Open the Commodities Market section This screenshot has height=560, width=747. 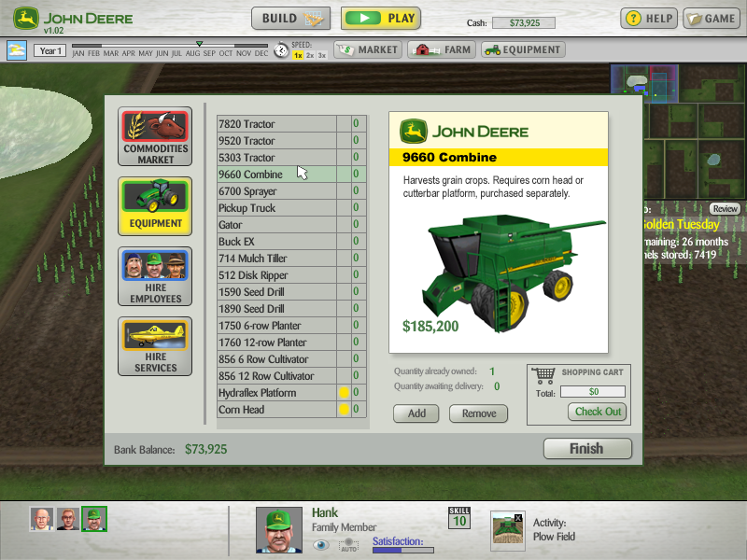(155, 136)
